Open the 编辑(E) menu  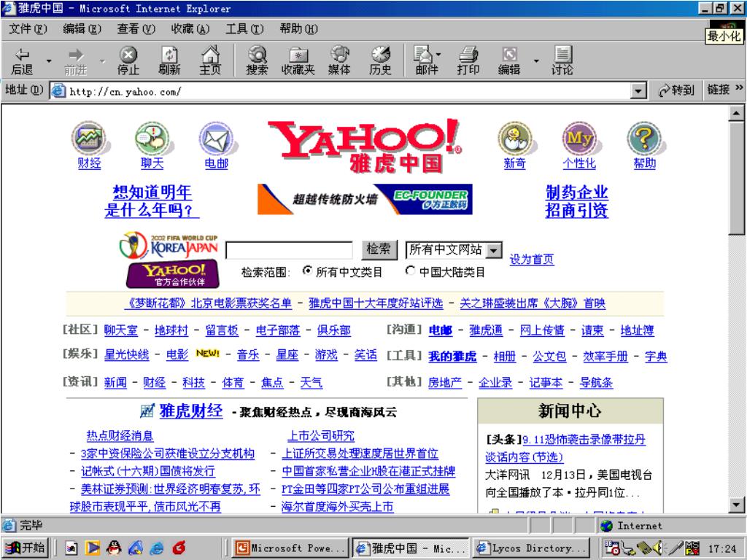(82, 29)
